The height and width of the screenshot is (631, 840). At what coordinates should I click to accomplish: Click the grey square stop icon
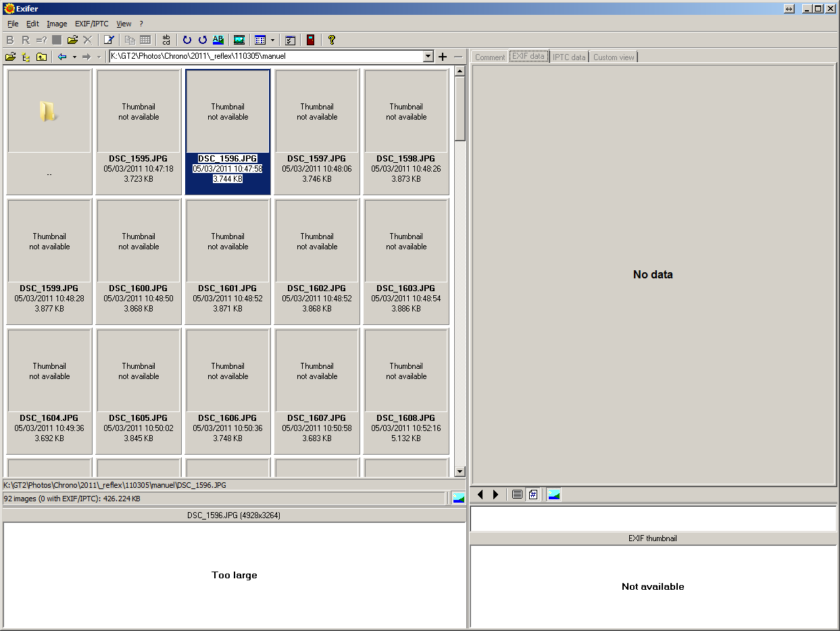[x=57, y=40]
